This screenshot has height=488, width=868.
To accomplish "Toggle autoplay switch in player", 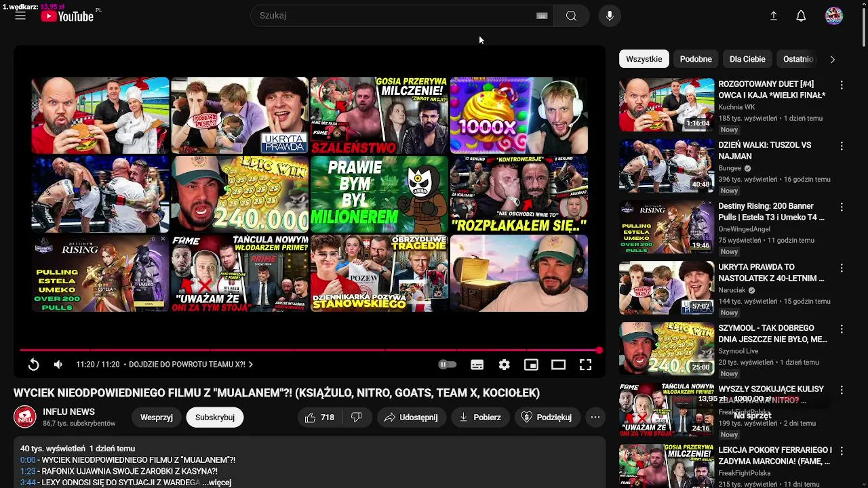I will point(448,365).
